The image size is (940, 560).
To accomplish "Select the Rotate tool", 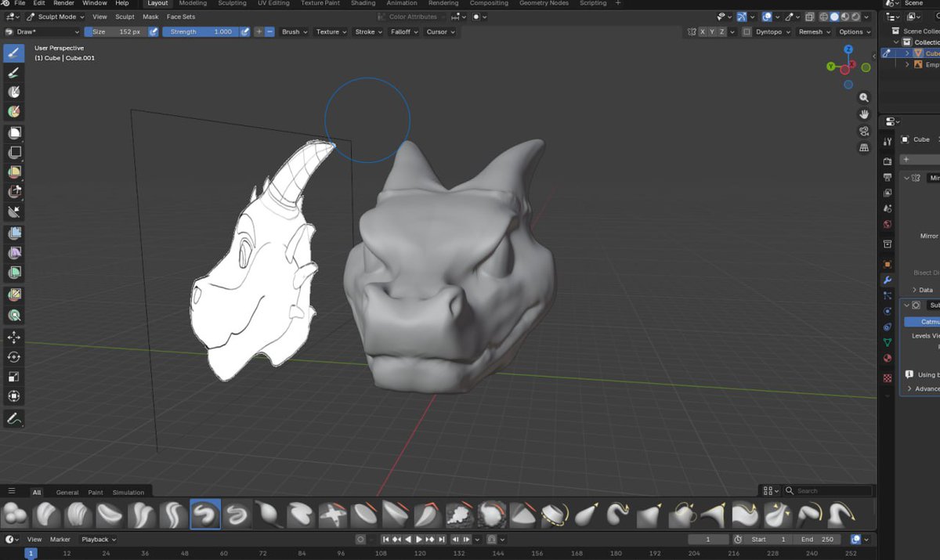I will [x=13, y=356].
